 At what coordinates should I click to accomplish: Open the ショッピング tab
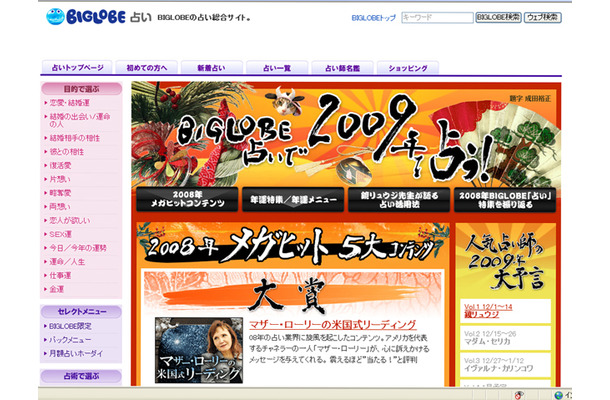pos(408,68)
